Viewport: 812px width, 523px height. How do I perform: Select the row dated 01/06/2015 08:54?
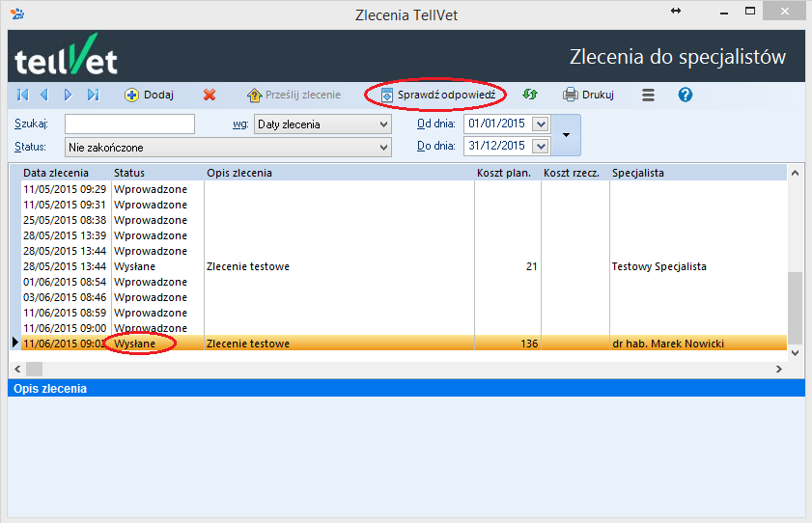click(x=404, y=282)
